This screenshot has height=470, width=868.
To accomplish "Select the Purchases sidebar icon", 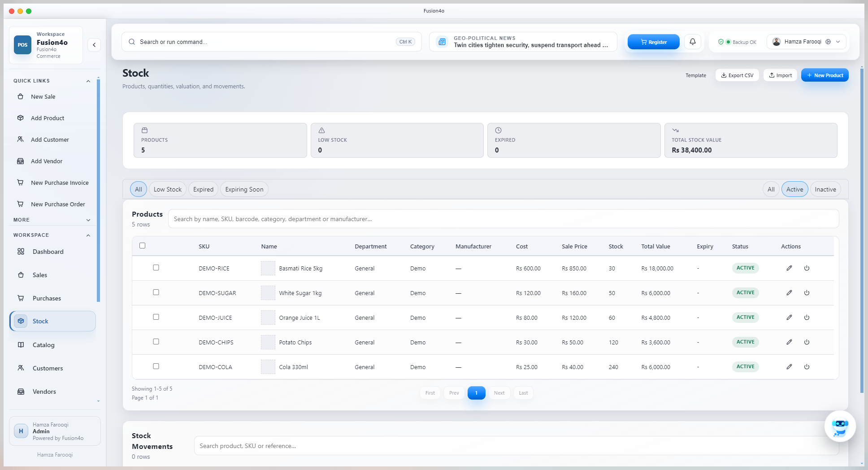I will click(21, 298).
